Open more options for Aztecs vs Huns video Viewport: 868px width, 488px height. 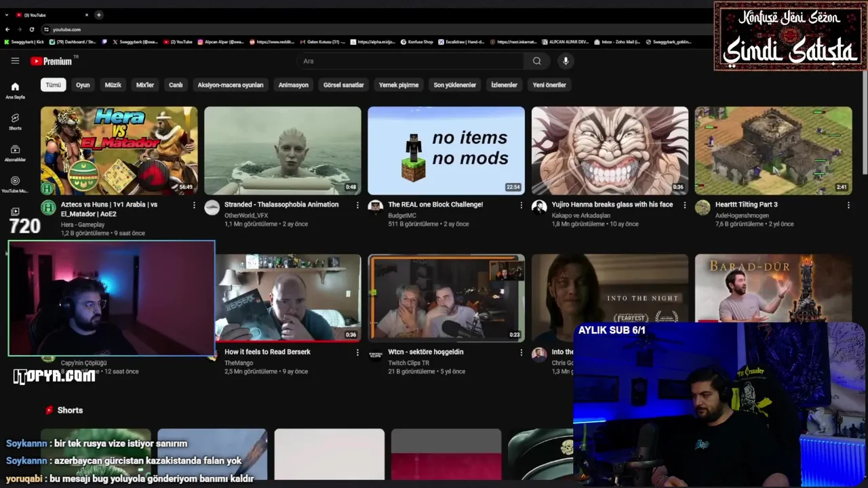coord(194,205)
